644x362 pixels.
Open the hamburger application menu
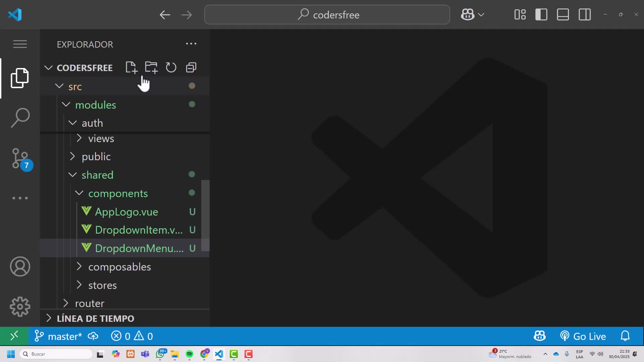tap(20, 44)
